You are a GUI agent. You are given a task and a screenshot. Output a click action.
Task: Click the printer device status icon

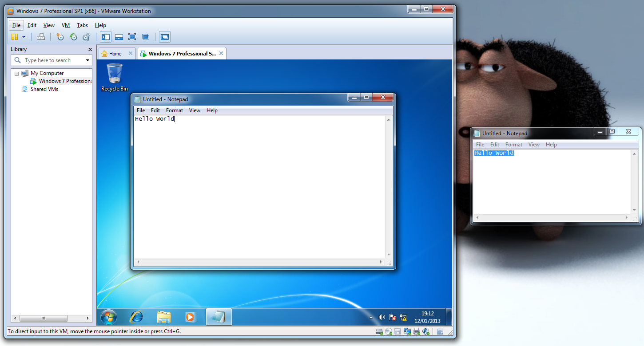pos(417,331)
